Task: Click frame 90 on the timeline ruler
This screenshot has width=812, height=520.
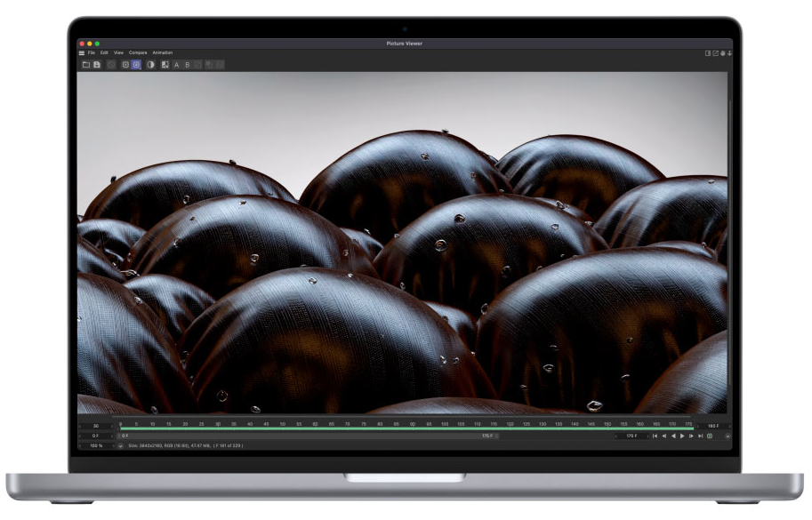Action: (x=412, y=424)
